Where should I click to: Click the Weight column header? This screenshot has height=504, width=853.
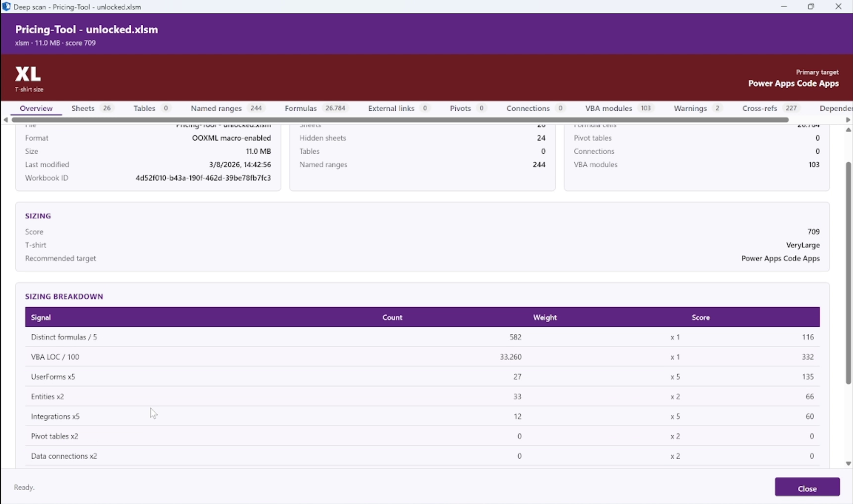pyautogui.click(x=545, y=318)
